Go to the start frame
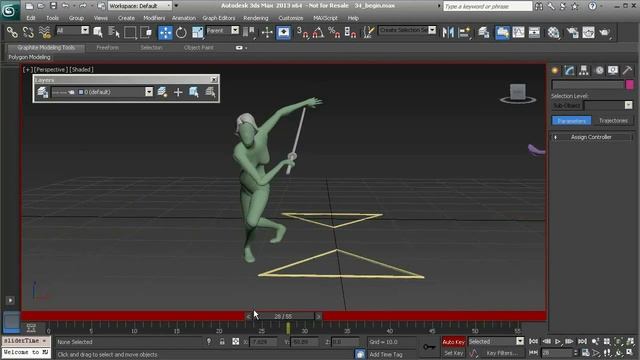 point(533,341)
